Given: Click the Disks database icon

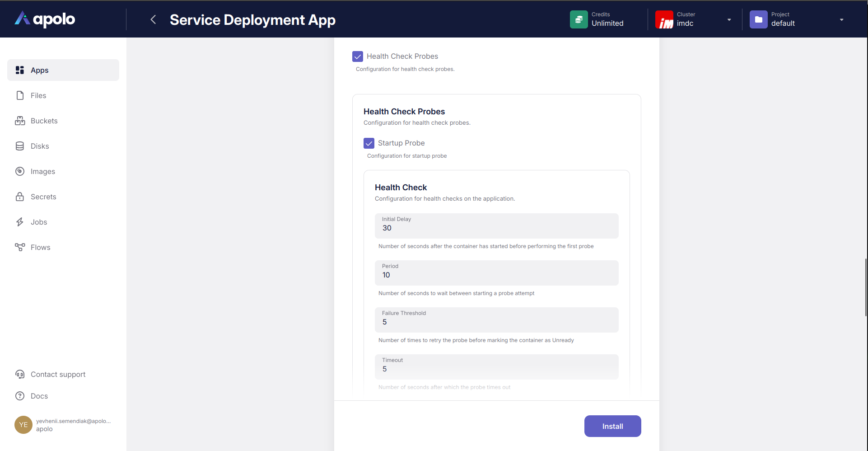Looking at the screenshot, I should pos(20,146).
